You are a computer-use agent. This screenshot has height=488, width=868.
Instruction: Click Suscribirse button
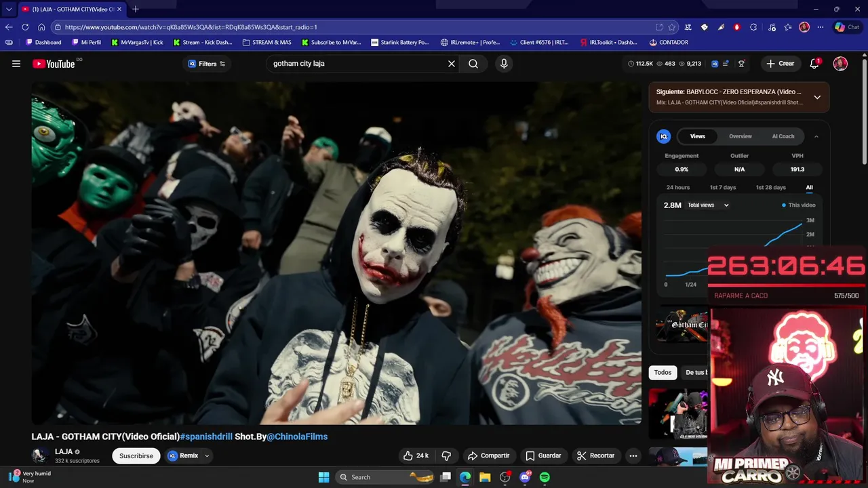click(x=136, y=455)
